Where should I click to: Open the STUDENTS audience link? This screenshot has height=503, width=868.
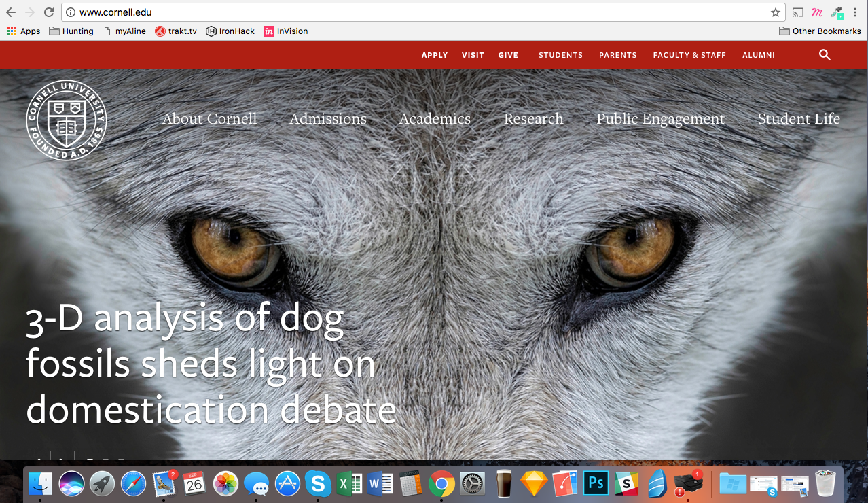pyautogui.click(x=560, y=55)
